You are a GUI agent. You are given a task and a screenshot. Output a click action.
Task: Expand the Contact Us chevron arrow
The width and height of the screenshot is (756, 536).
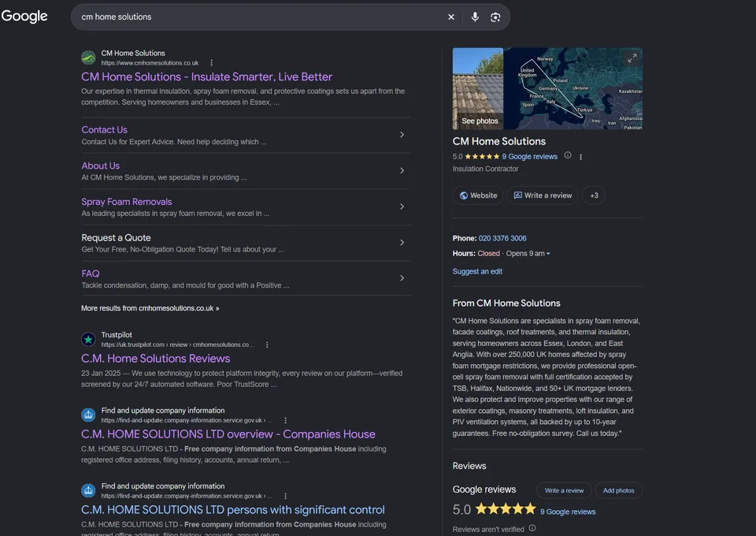402,135
